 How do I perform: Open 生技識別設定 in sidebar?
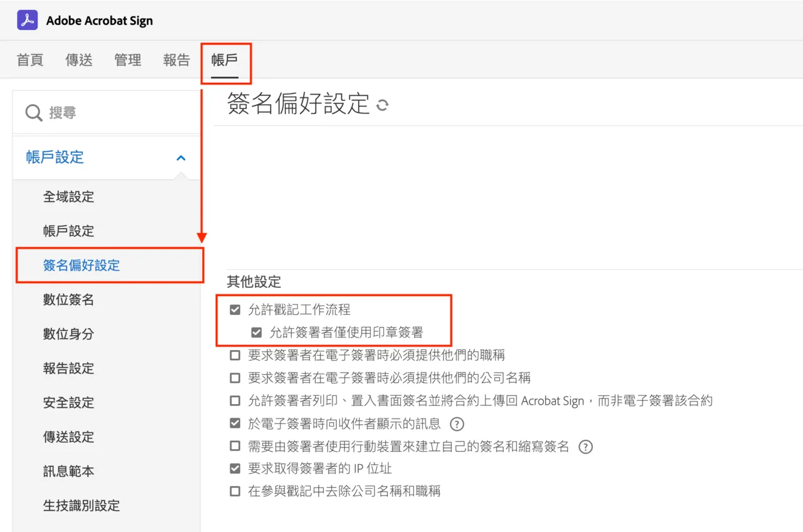click(x=82, y=506)
